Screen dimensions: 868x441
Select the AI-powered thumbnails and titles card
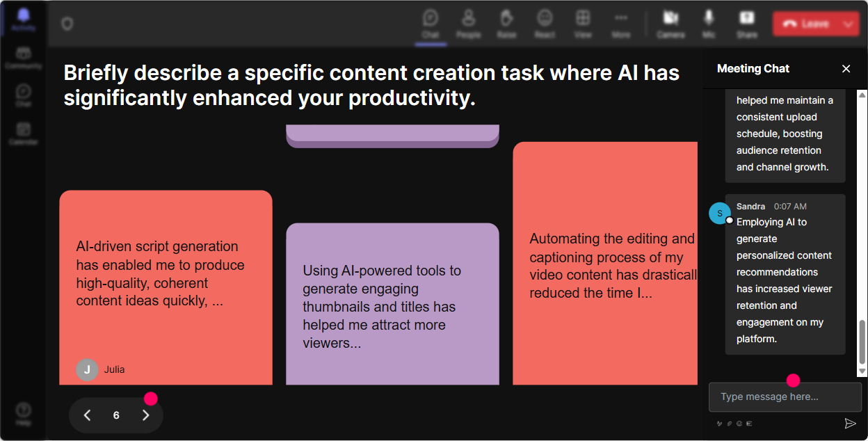point(392,304)
